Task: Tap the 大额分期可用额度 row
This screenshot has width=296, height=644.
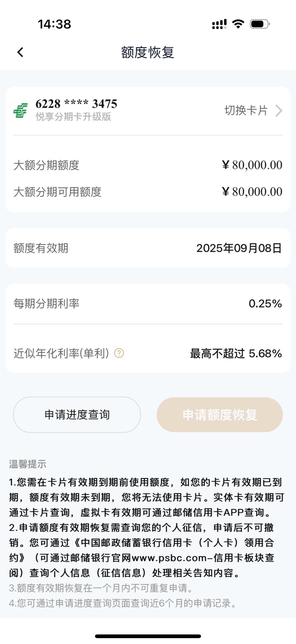Action: (x=148, y=192)
